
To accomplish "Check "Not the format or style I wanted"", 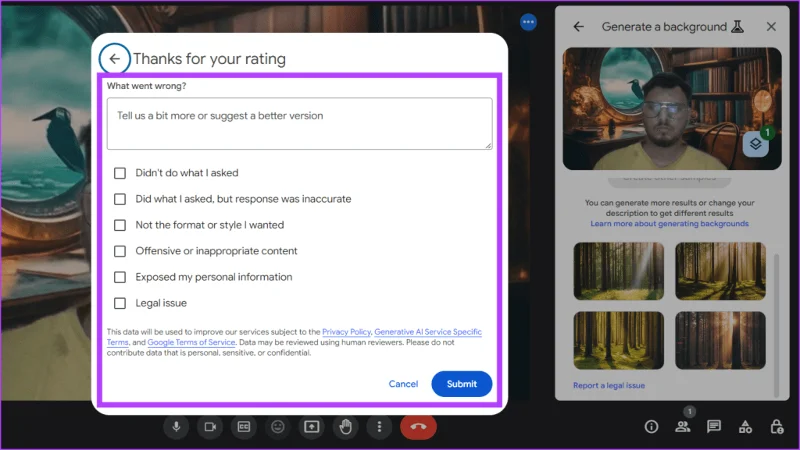I will pos(120,225).
